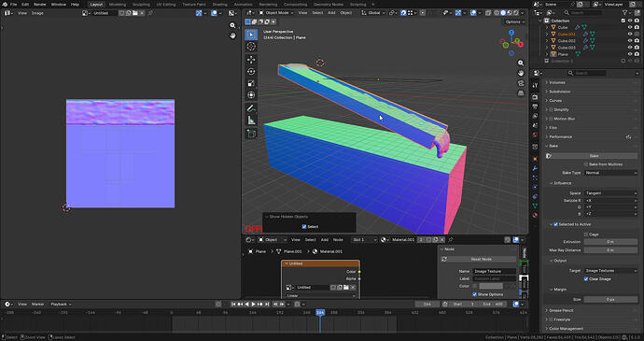
Task: Uncheck the Selected to Active checkbox
Action: [x=555, y=224]
